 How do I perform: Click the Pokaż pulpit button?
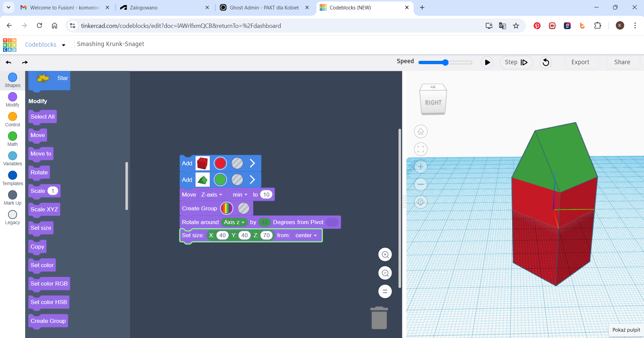626,330
